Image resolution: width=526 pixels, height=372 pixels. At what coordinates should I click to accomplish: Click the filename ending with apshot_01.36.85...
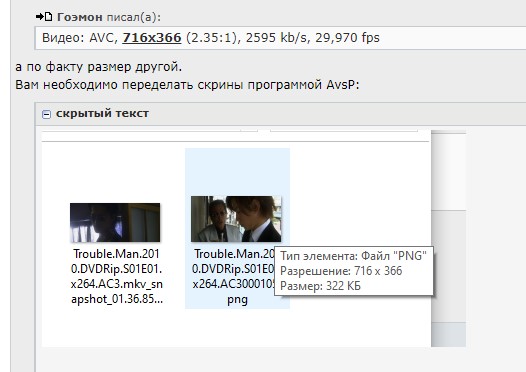click(x=117, y=276)
